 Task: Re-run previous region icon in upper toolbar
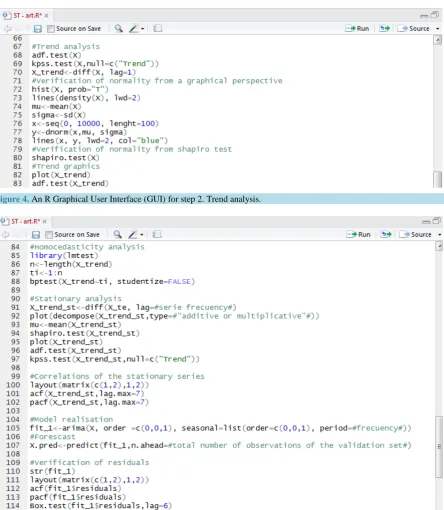pyautogui.click(x=385, y=28)
